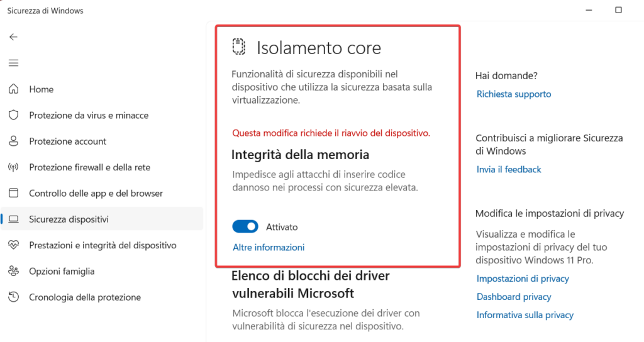Click the firewall and network antenna icon
Screen dimensions: 644x342
(x=13, y=168)
